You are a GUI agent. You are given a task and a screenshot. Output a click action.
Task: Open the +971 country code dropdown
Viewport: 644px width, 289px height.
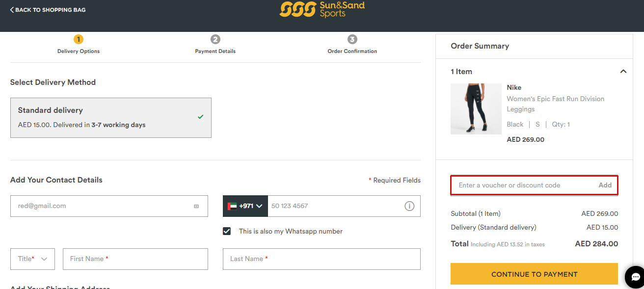click(245, 206)
